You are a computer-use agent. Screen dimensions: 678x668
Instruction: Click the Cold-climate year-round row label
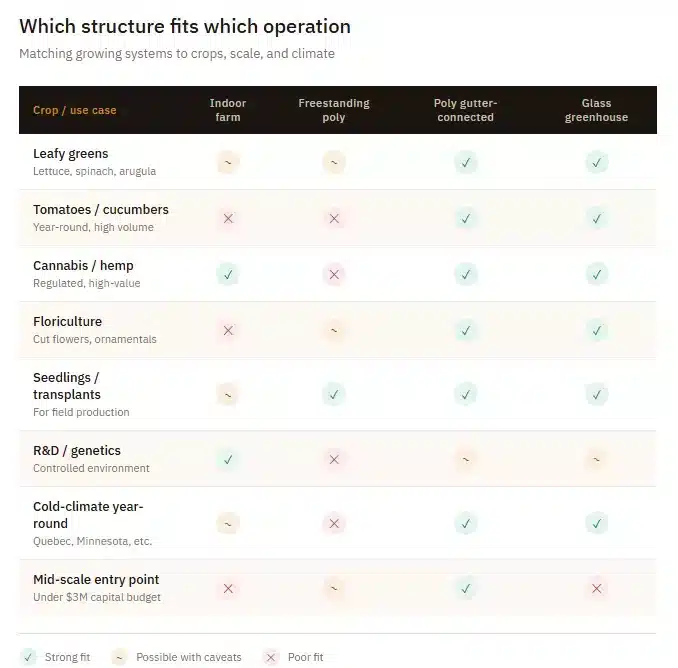pyautogui.click(x=88, y=514)
